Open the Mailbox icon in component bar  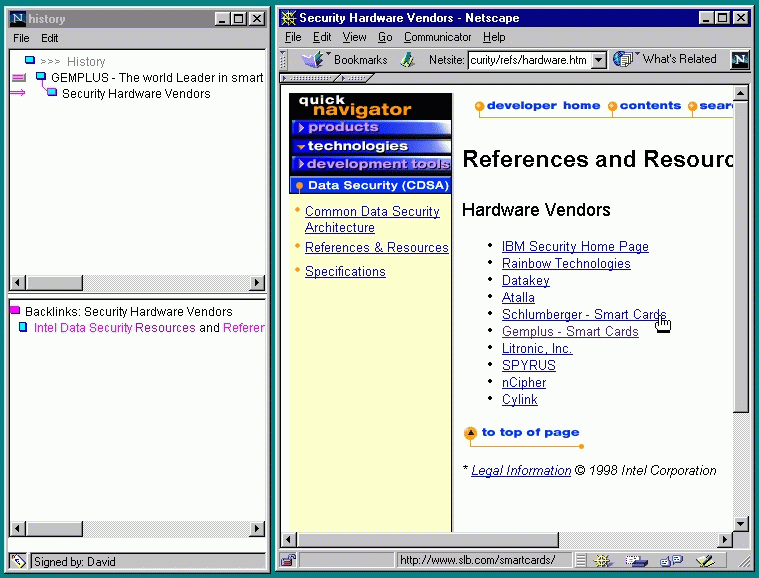(636, 561)
